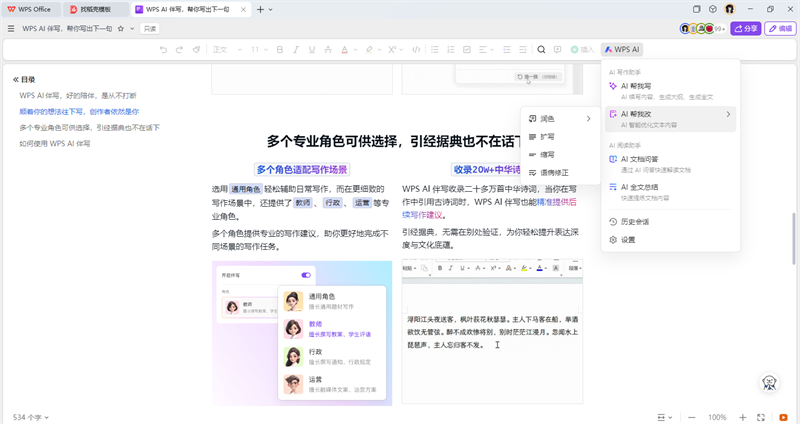Start presentation with the orange play icon

[x=783, y=417]
